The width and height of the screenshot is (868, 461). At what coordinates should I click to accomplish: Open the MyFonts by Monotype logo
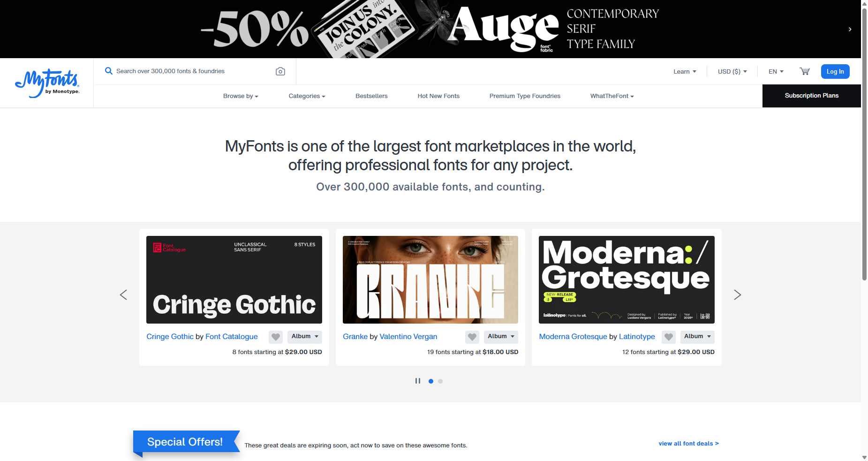coord(47,83)
